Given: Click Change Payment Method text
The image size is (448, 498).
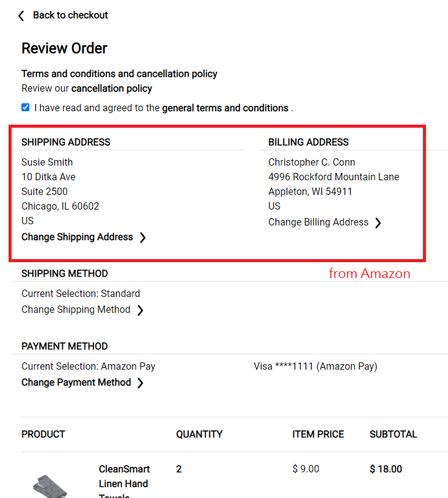Looking at the screenshot, I should click(x=76, y=383).
